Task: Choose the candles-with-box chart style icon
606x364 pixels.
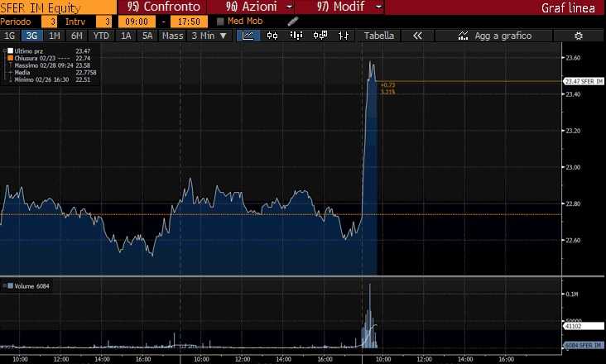Action: point(320,36)
